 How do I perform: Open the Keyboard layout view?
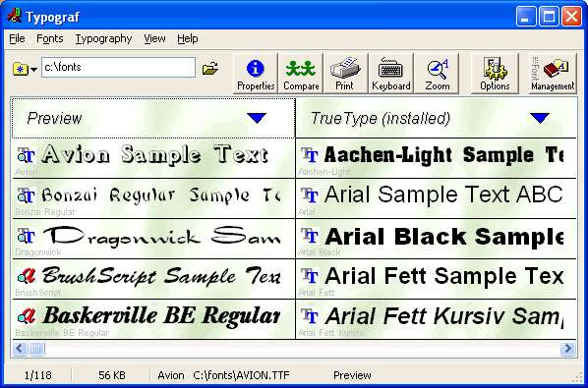390,74
